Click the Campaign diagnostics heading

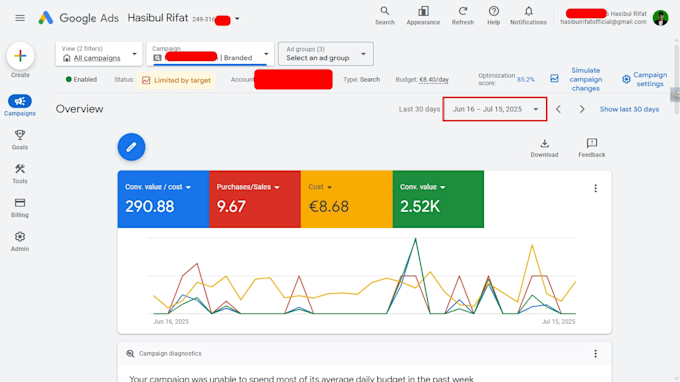coord(170,353)
